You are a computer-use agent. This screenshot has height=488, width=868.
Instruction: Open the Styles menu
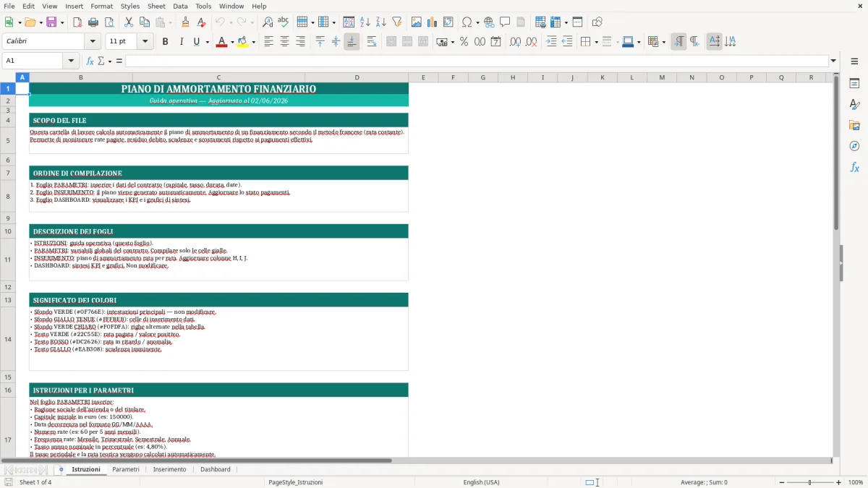(130, 6)
